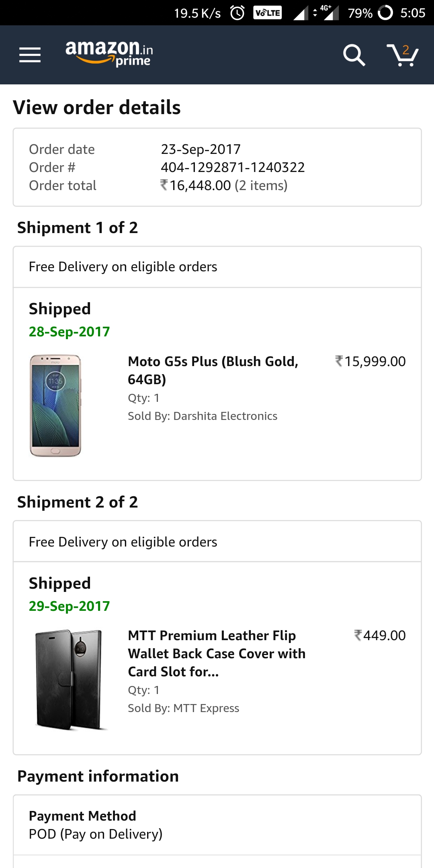
Task: Open MTT Premium Leather Flip Wallet link
Action: click(216, 653)
